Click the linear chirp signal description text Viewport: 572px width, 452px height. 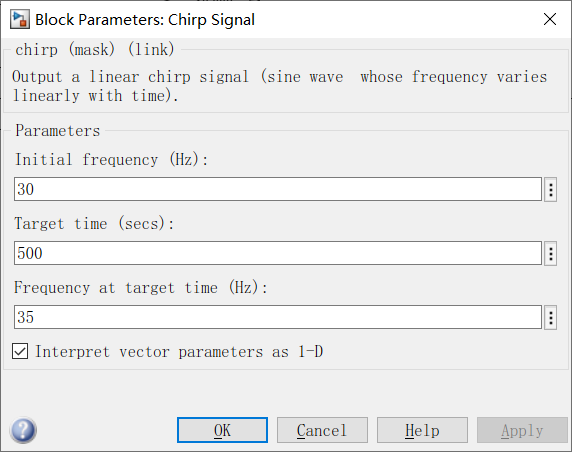(x=279, y=86)
